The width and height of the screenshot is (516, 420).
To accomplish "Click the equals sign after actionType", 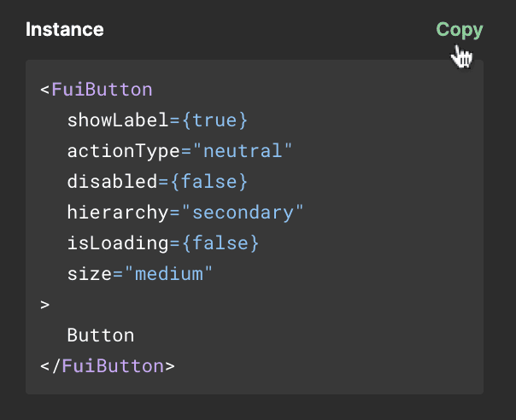I will click(x=185, y=151).
